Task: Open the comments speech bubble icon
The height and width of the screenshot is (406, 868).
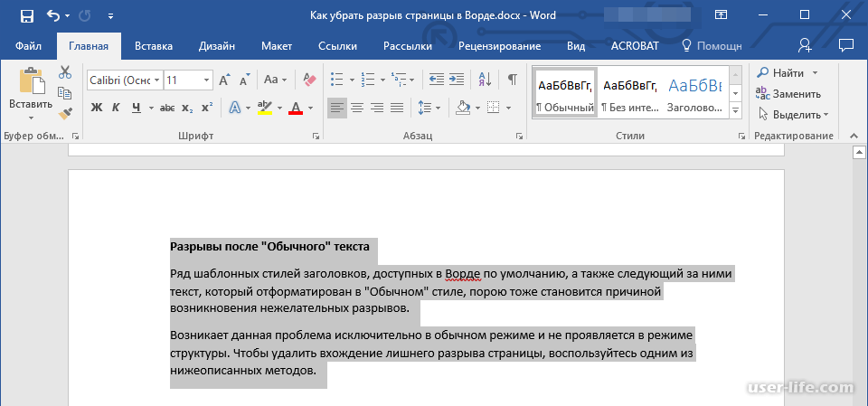Action: pyautogui.click(x=845, y=45)
